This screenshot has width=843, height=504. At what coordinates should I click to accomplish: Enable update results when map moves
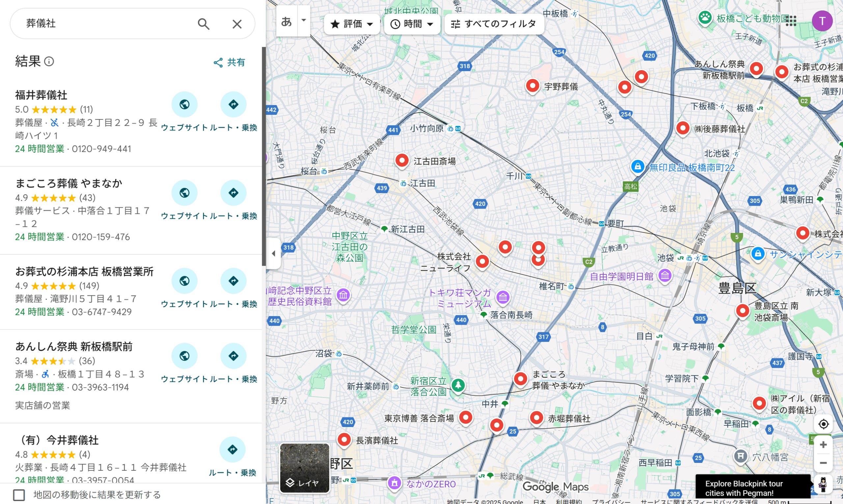point(19,495)
